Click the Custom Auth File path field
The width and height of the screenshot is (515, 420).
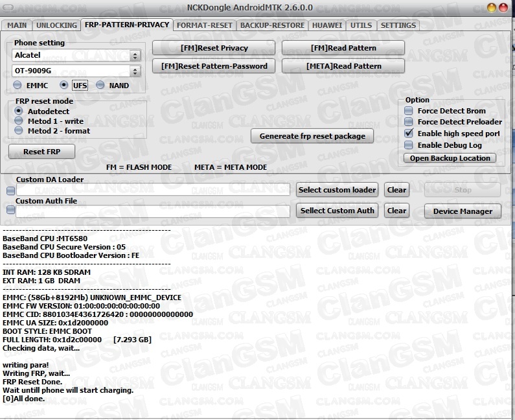click(x=153, y=211)
